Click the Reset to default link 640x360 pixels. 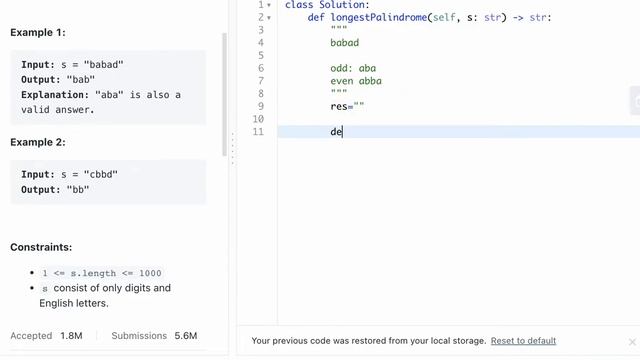point(523,341)
